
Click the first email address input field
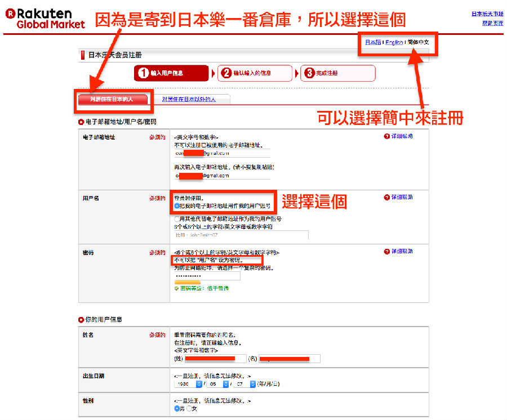pyautogui.click(x=222, y=153)
